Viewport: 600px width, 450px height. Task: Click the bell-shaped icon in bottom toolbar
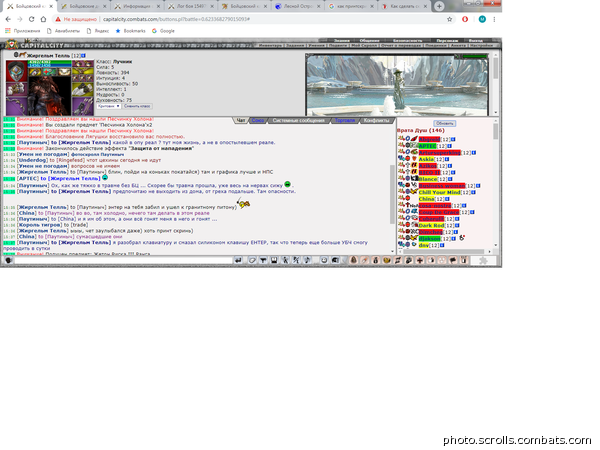354,260
